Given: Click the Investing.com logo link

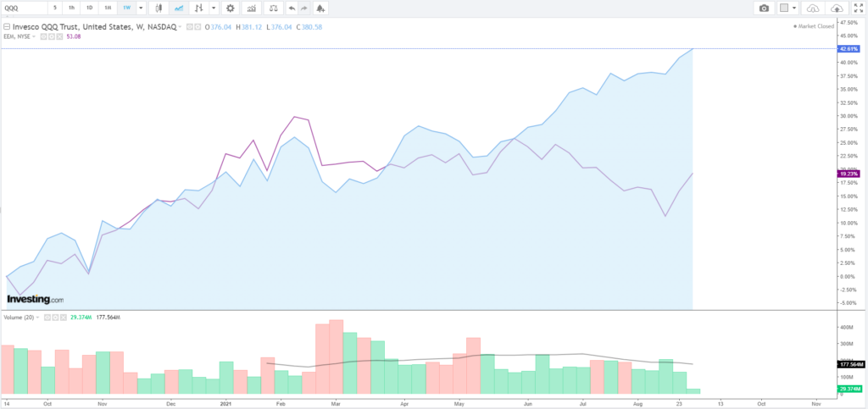Looking at the screenshot, I should (x=35, y=299).
